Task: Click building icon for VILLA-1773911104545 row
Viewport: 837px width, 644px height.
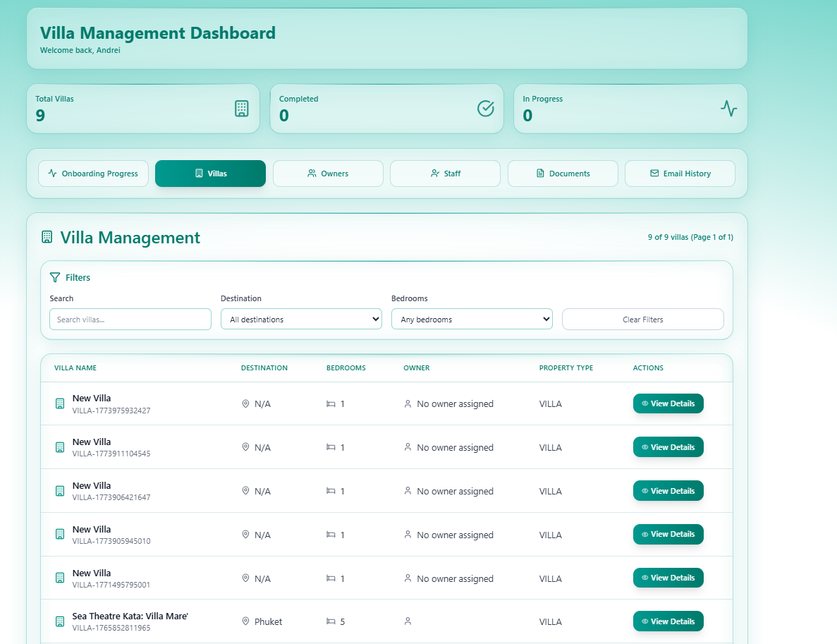Action: pos(60,447)
